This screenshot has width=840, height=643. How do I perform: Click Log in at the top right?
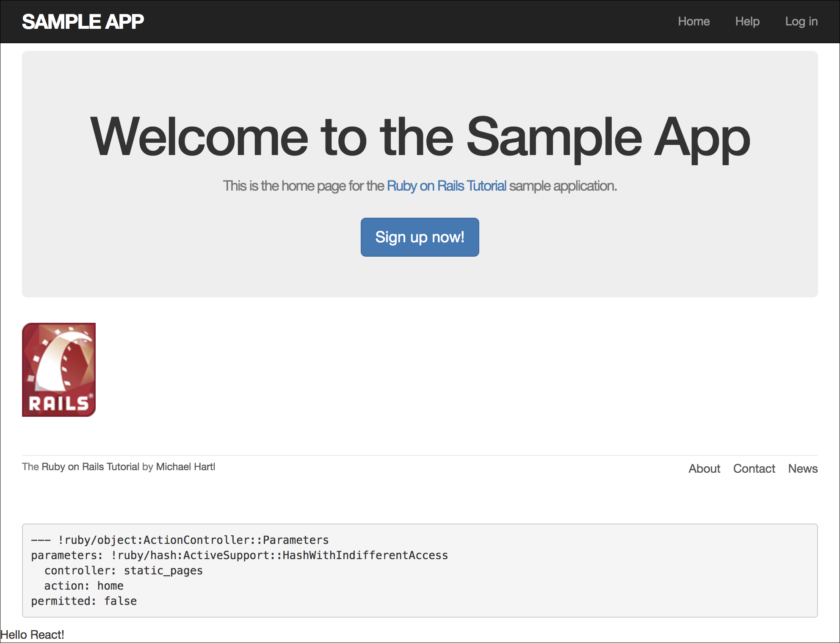point(801,21)
